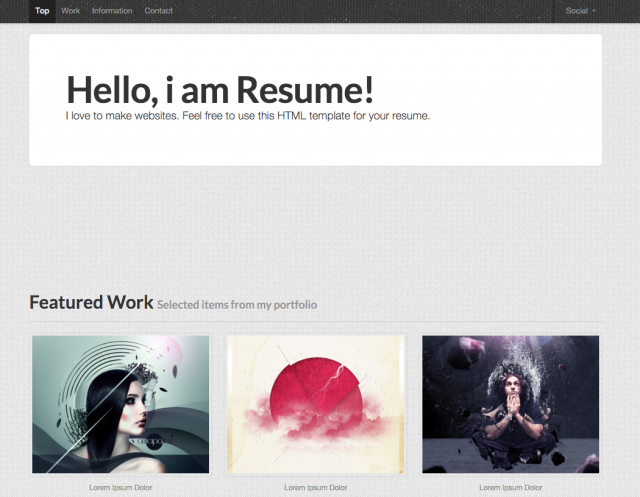This screenshot has width=640, height=497.
Task: Open the Information nav link
Action: pos(112,11)
